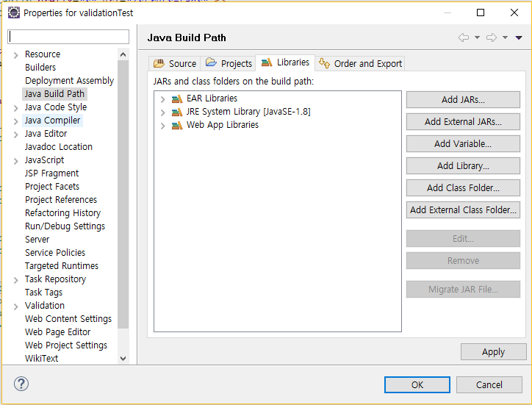
Task: Open Web Project Settings page
Action: click(66, 345)
